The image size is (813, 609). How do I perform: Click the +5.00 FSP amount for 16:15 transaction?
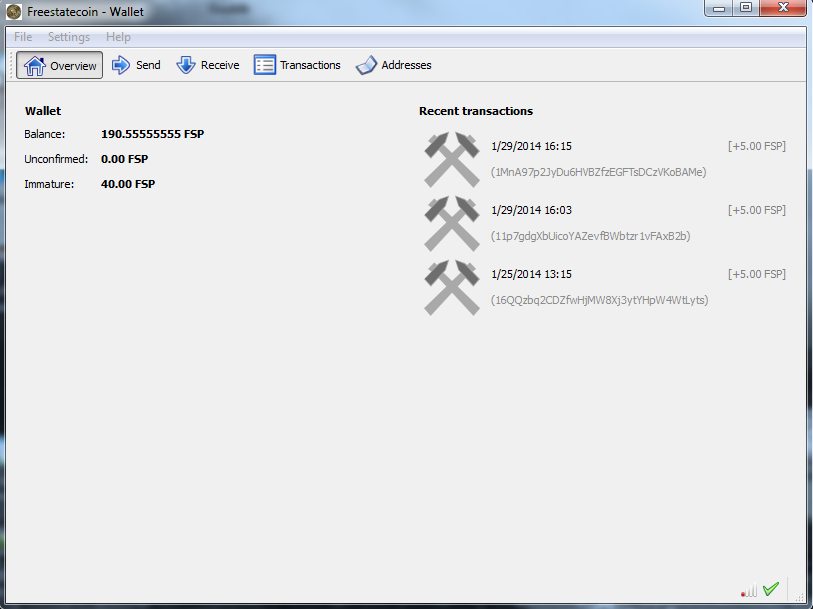pos(757,146)
